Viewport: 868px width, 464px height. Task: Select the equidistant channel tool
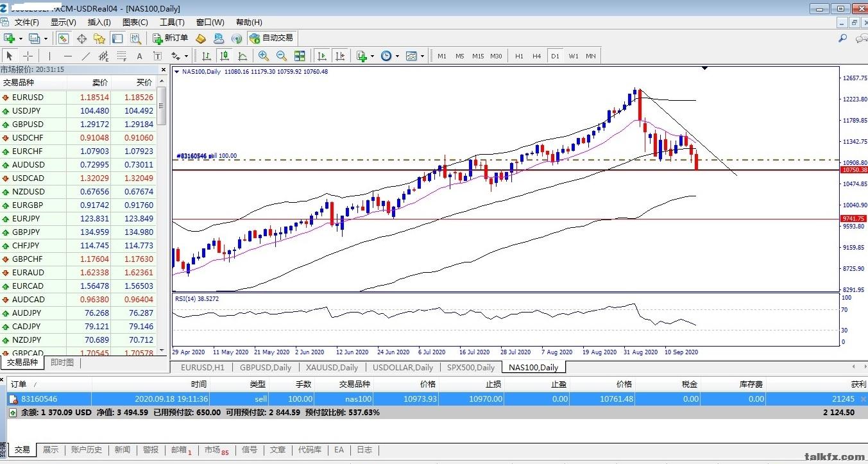coord(103,56)
